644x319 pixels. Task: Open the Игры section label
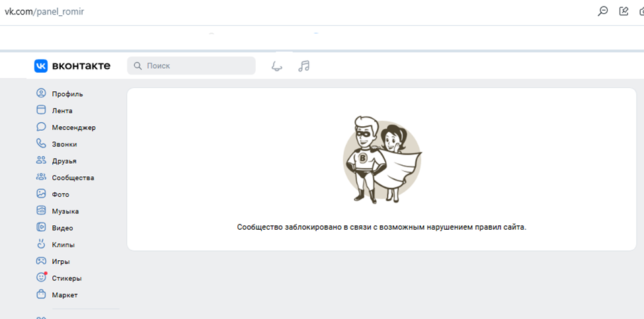point(61,262)
